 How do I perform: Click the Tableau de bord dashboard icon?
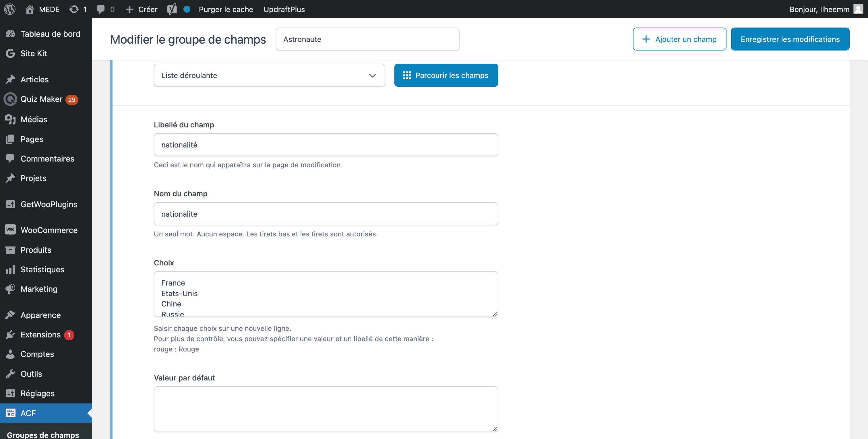[x=10, y=34]
